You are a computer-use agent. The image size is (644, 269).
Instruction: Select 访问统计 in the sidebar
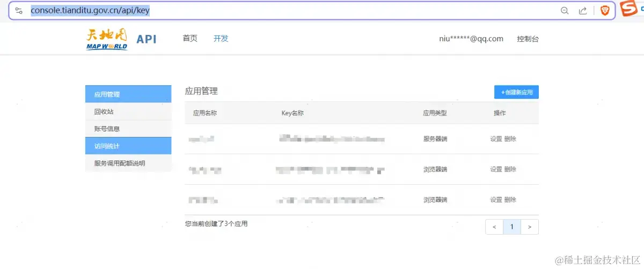tap(128, 146)
